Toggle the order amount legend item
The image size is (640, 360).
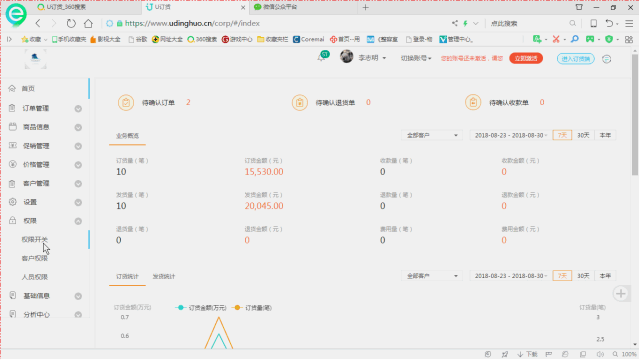201,308
